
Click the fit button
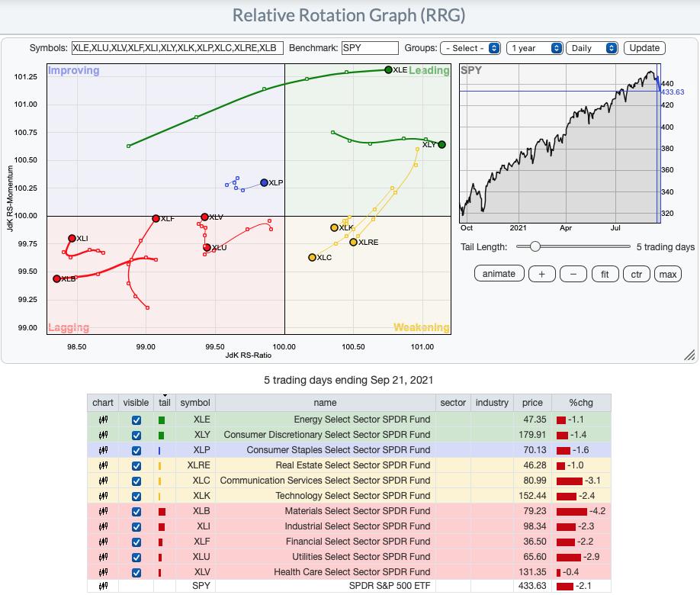605,274
